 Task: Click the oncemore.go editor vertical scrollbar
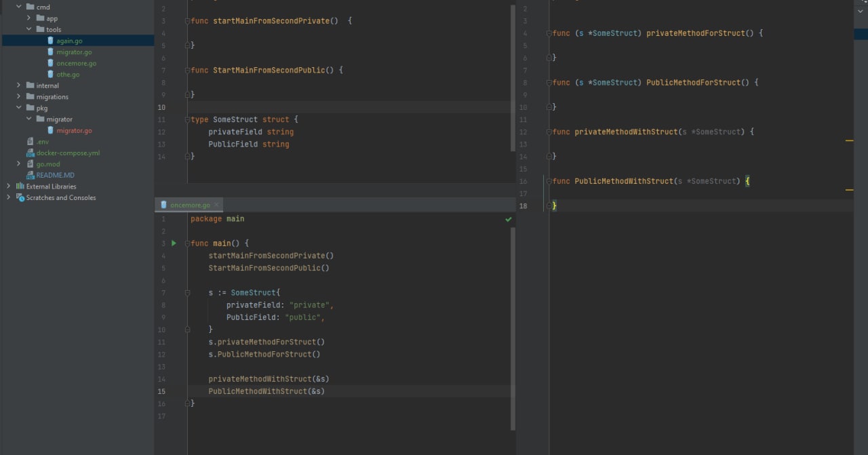[x=513, y=329]
